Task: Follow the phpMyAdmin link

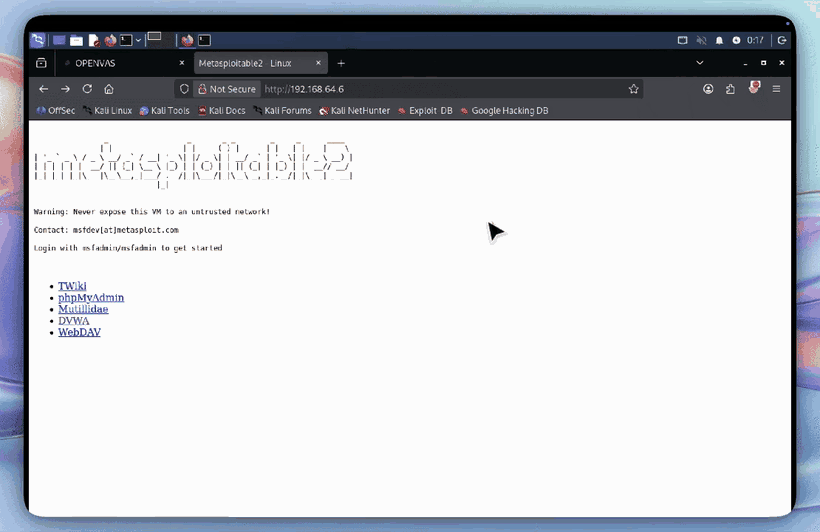Action: click(91, 298)
